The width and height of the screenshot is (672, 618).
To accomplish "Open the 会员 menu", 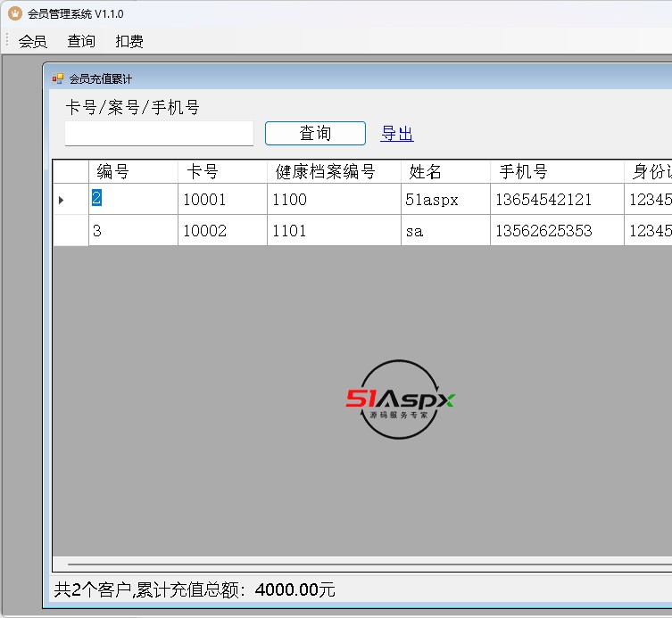I will pos(32,41).
